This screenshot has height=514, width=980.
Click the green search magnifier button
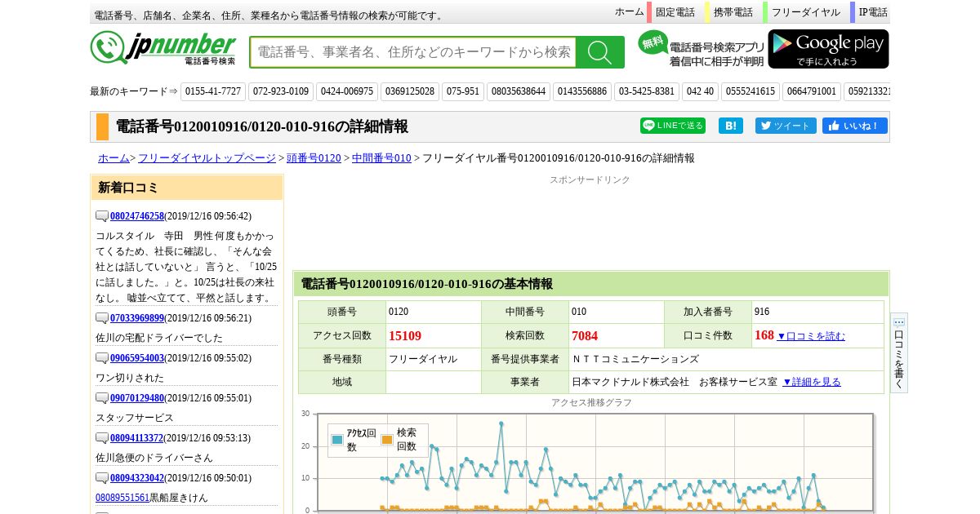pos(599,52)
